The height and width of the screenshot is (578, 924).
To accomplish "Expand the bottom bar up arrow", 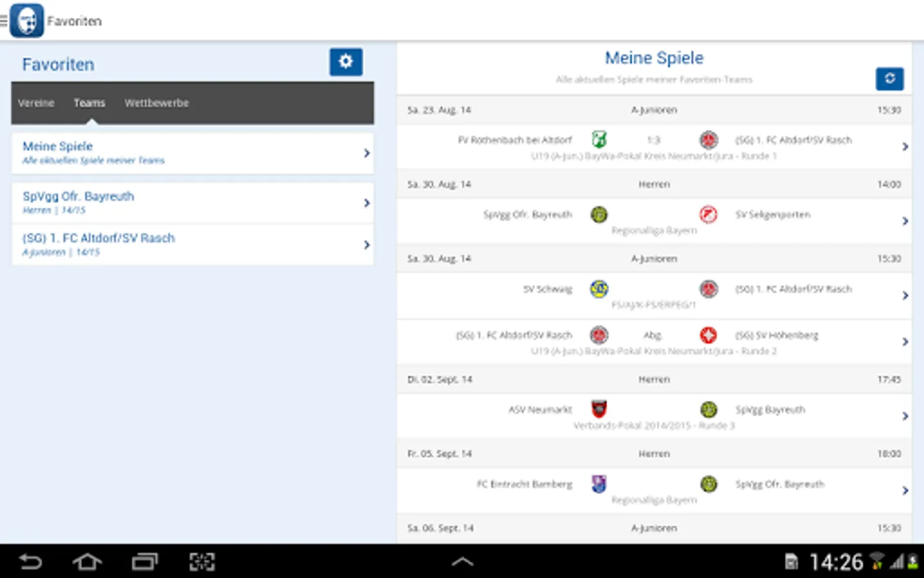I will pos(462,562).
